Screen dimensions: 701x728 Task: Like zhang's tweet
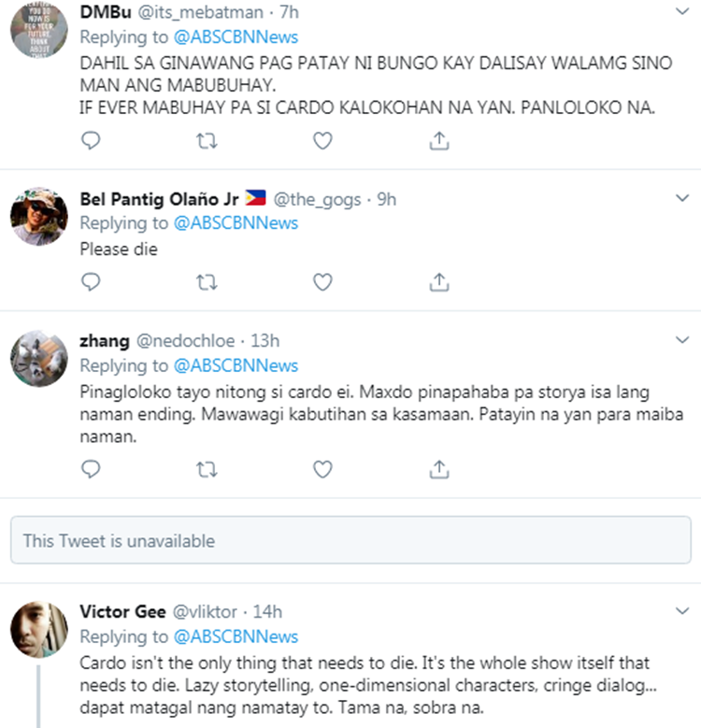(x=322, y=469)
